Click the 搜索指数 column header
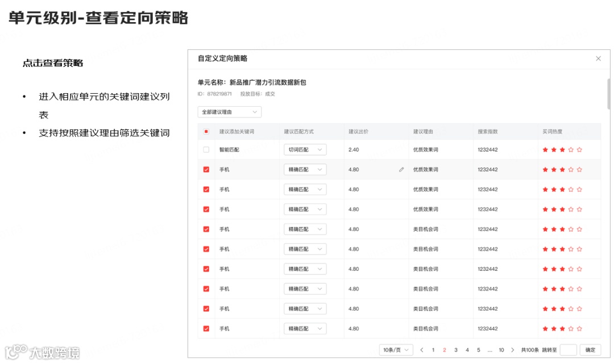Viewport: 614px width, 364px height. click(488, 131)
